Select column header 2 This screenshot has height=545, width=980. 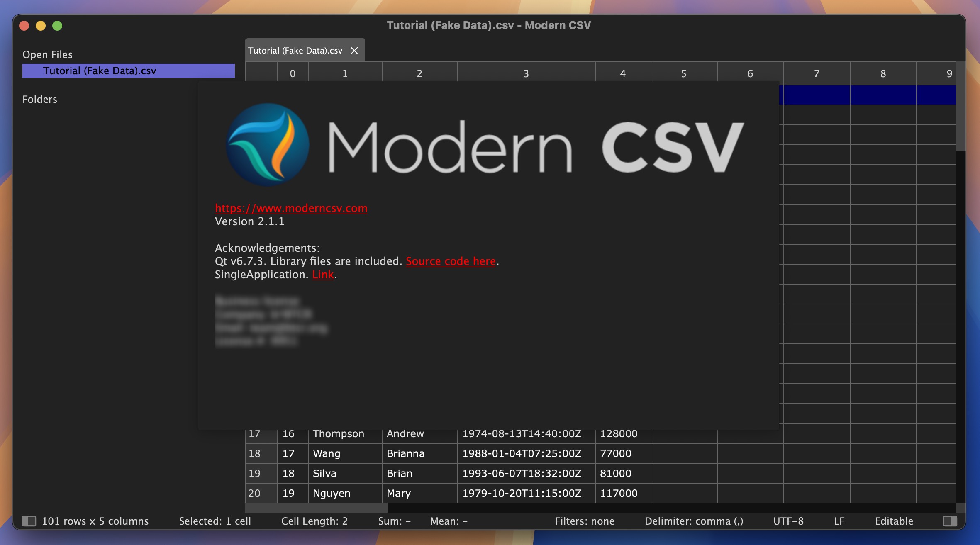[x=419, y=73]
